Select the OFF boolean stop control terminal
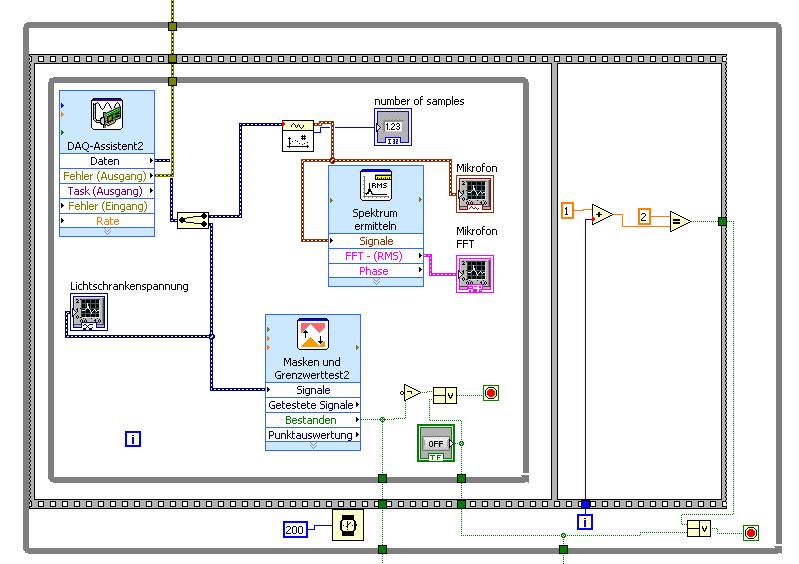 click(436, 443)
